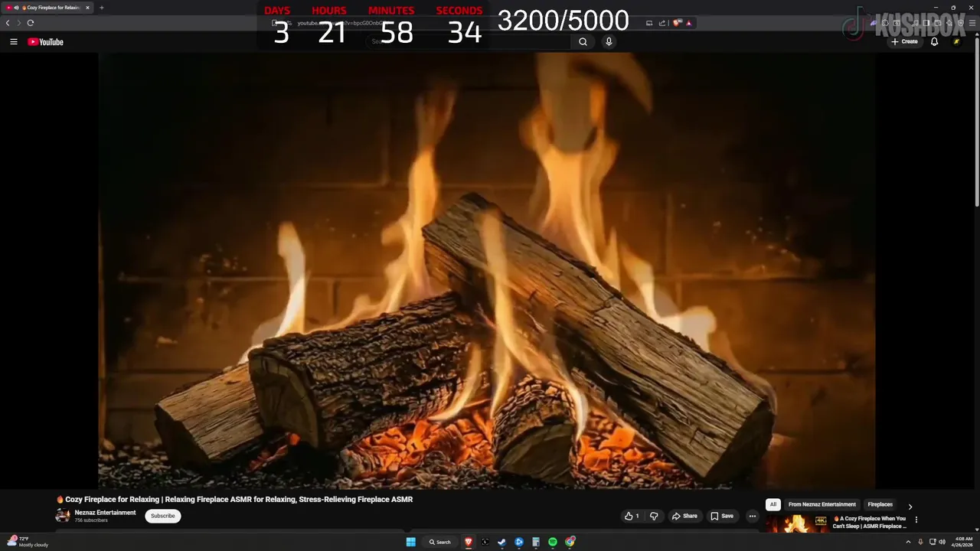Open the Chrome taskbar icon
This screenshot has height=551, width=980.
pos(570,542)
